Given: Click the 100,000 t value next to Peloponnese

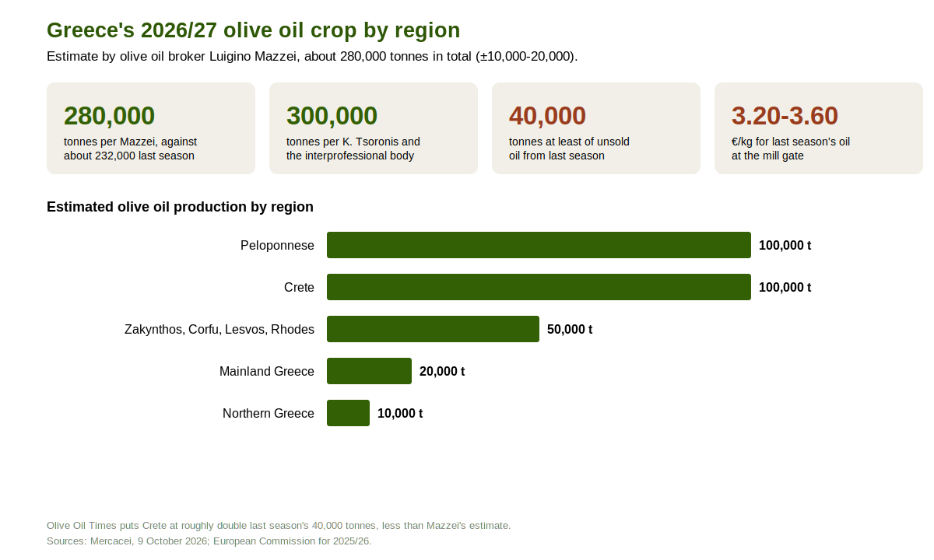Looking at the screenshot, I should coord(785,245).
